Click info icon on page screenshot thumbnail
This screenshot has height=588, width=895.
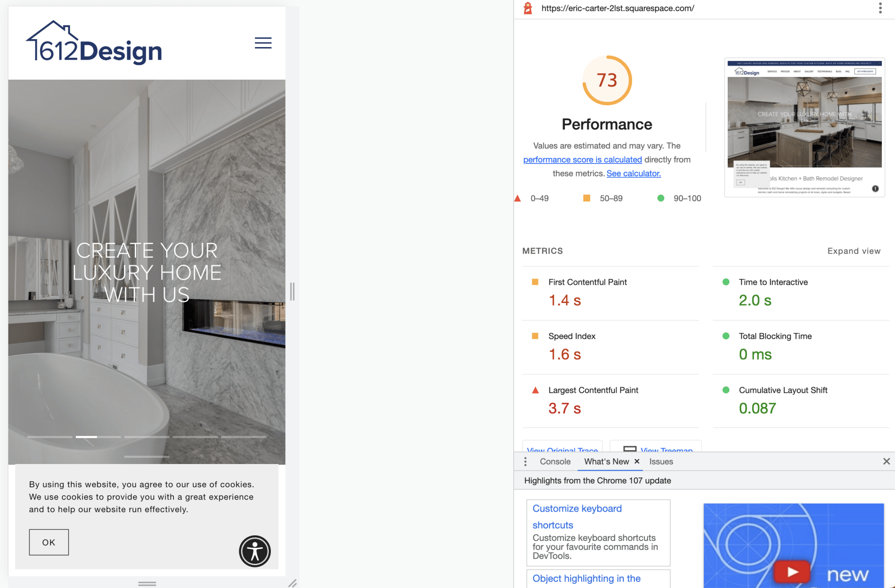[875, 189]
